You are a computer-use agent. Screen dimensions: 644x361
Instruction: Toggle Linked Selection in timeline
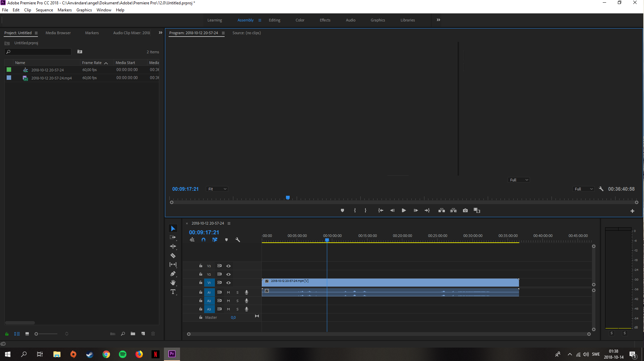click(x=215, y=240)
